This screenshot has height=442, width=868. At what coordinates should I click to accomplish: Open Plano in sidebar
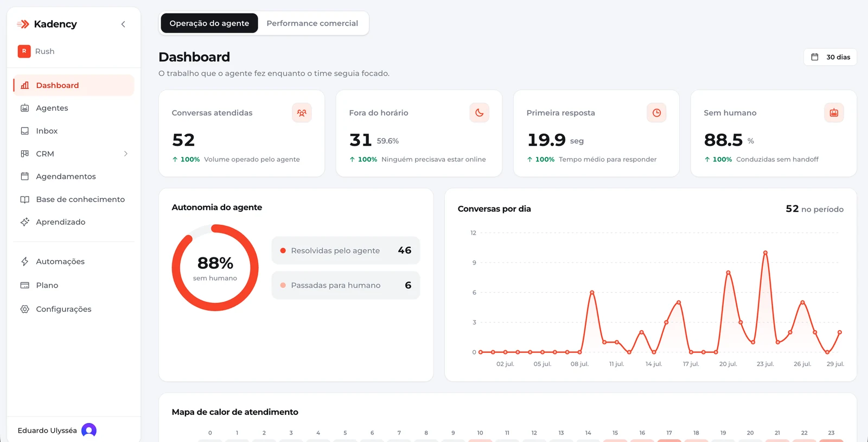74,285
